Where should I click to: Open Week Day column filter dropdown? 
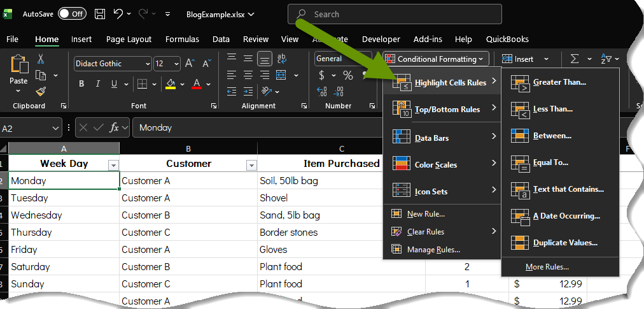[x=113, y=165]
